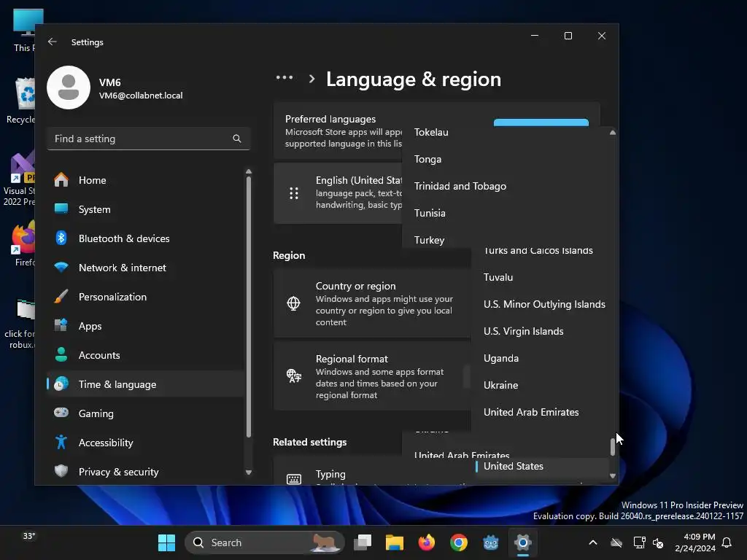
Task: Choose Uganda from the dropdown
Action: coord(500,358)
